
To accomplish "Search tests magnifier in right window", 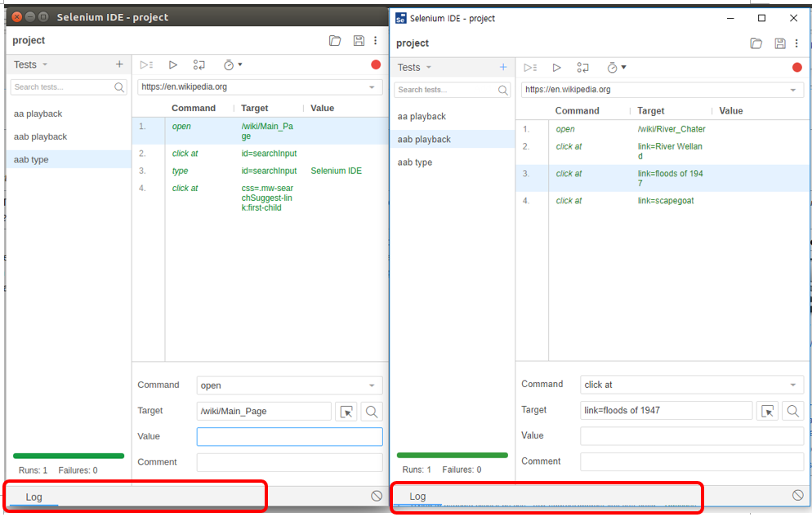I will click(x=503, y=90).
